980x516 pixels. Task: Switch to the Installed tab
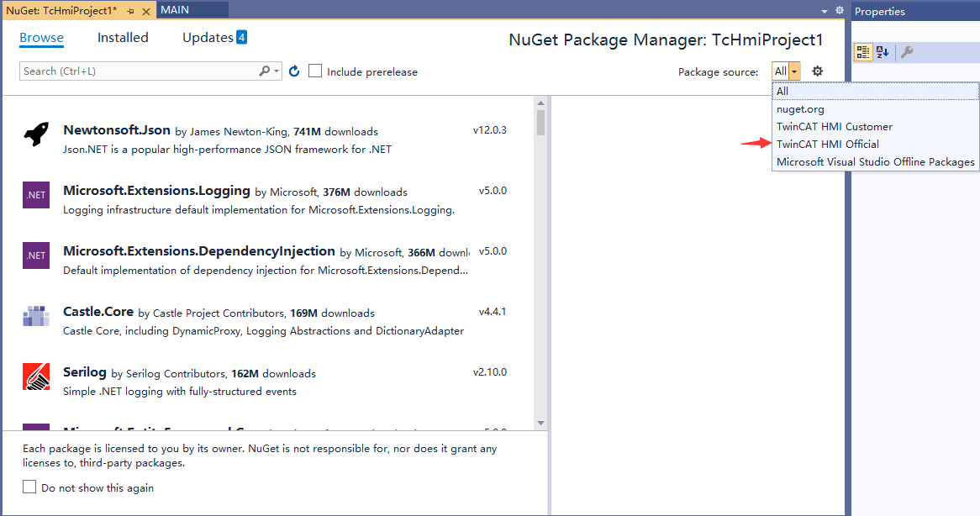click(x=123, y=38)
